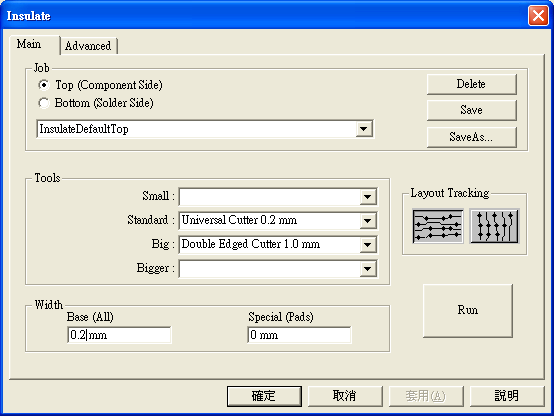The width and height of the screenshot is (554, 416).
Task: Click the Special (Pads) width field
Action: click(x=300, y=335)
